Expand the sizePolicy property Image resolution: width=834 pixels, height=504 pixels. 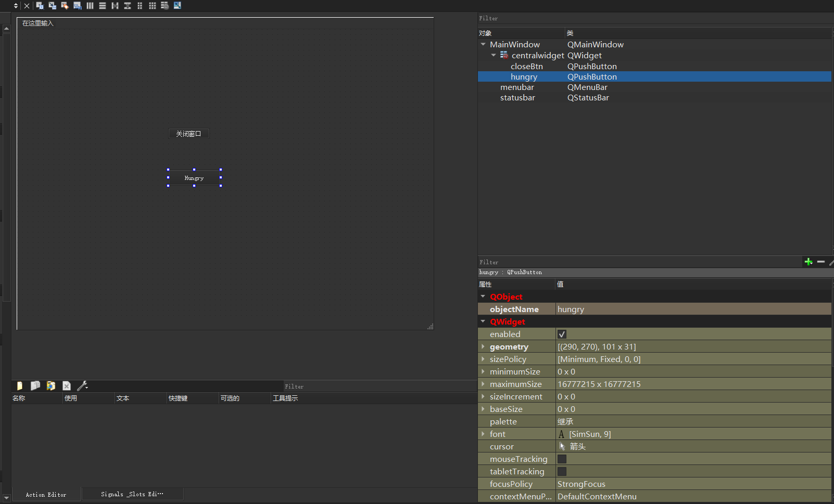click(x=483, y=359)
